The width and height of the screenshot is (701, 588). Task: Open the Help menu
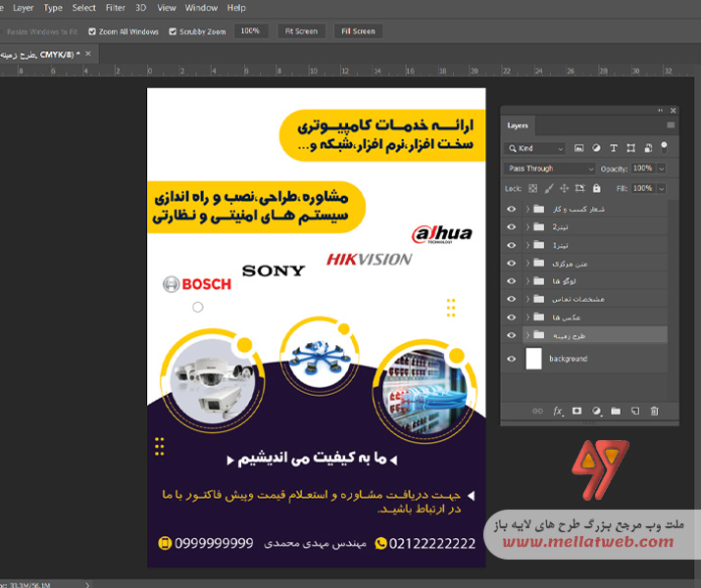click(236, 8)
